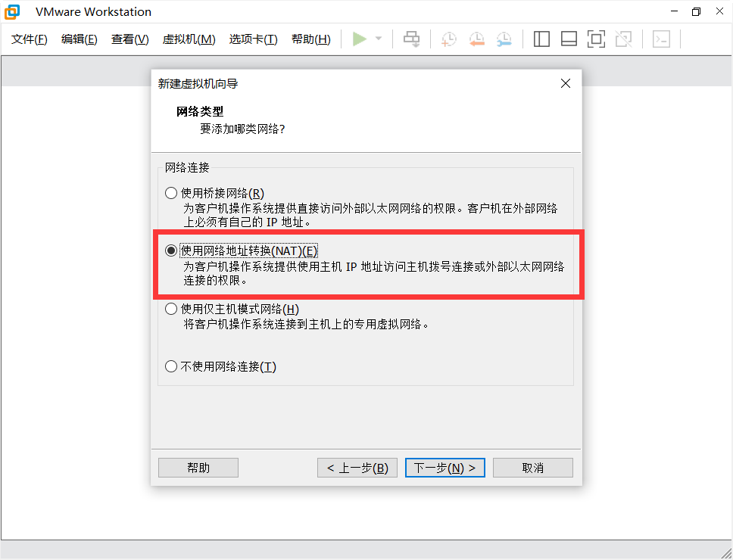Open the 帮助(H) menu

click(x=311, y=39)
